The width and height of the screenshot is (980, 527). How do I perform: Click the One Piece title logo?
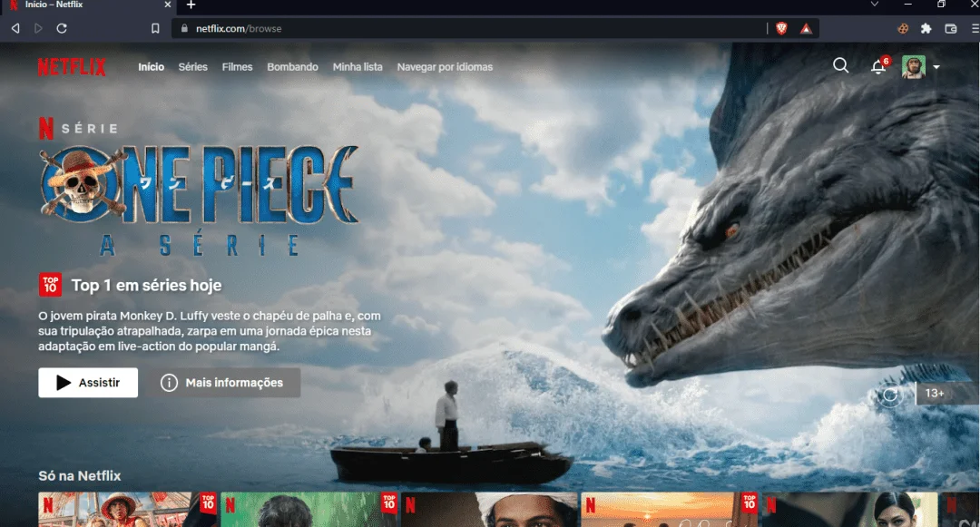tap(199, 200)
